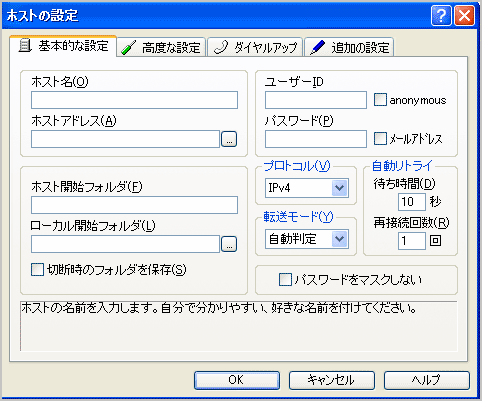Click the question mark help icon in title bar
Viewport: 482px width, 401px height.
click(441, 15)
